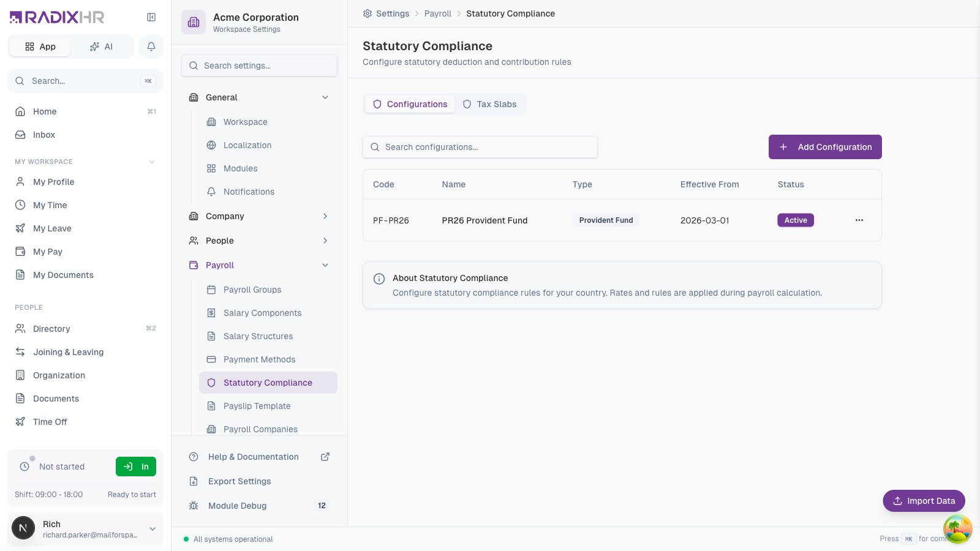Open row actions menu for PF-PR26
980x551 pixels.
coord(859,220)
